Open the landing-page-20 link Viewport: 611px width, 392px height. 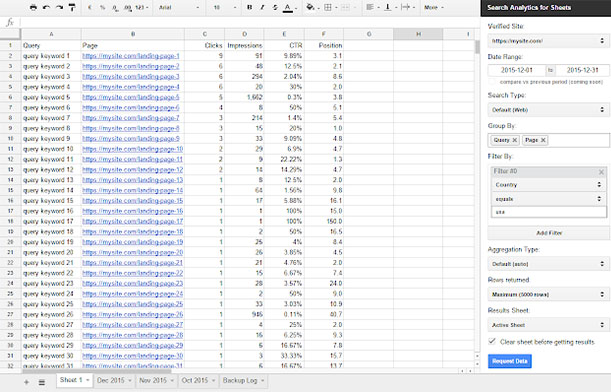pos(132,253)
